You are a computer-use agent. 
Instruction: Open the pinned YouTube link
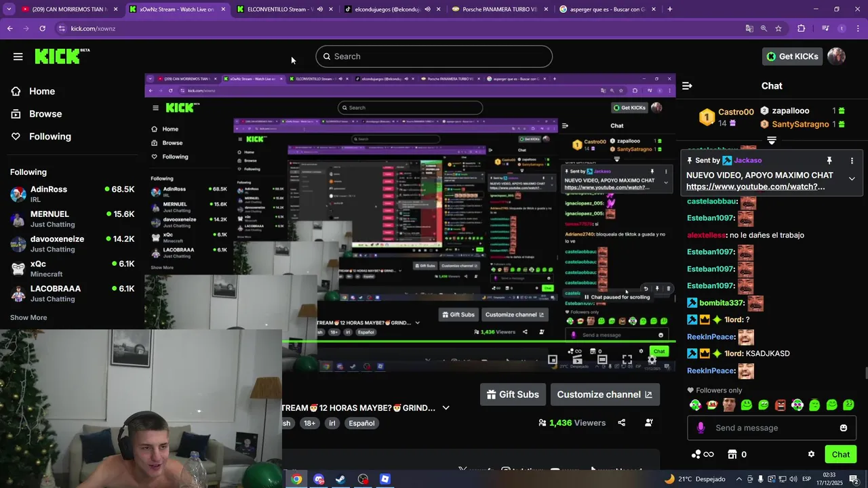click(x=755, y=186)
